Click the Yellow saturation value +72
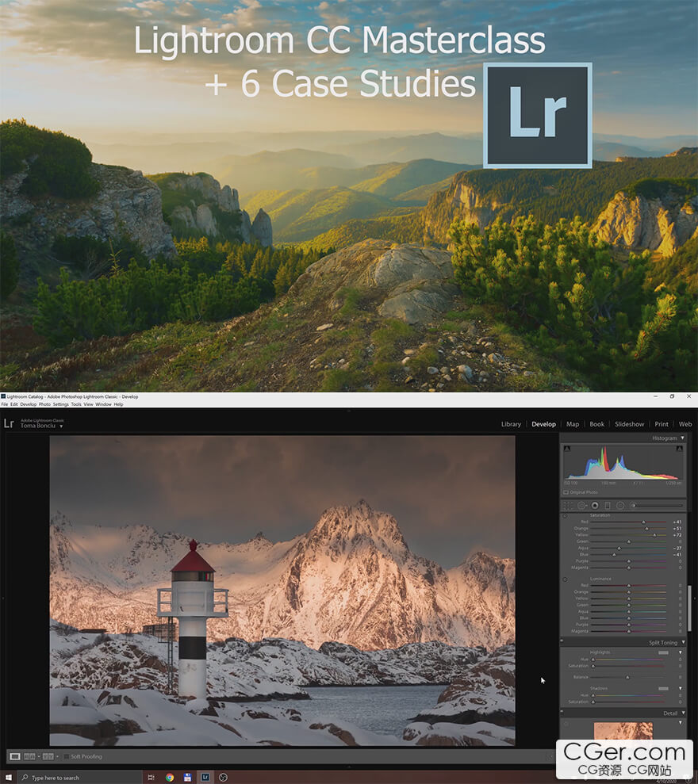 point(677,535)
